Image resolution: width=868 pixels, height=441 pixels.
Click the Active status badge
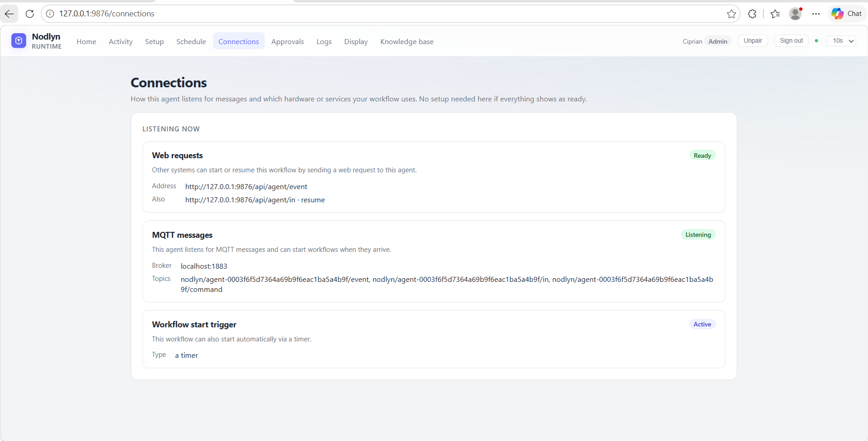702,324
